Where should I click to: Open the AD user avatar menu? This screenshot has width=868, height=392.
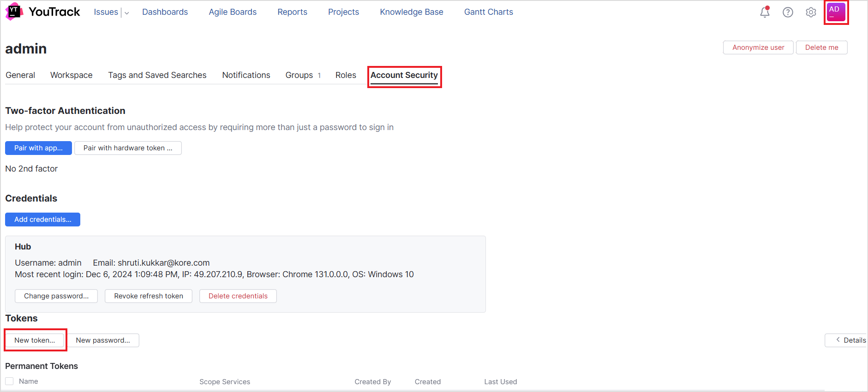click(836, 12)
